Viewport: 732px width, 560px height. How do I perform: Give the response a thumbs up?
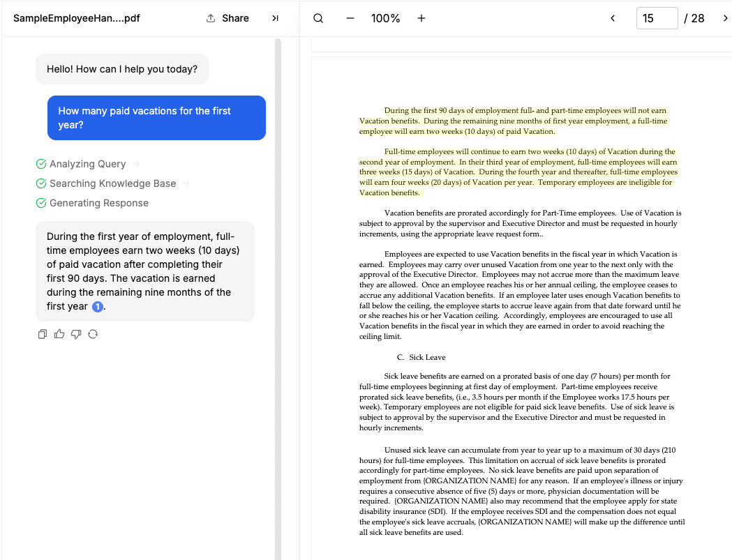coord(59,334)
